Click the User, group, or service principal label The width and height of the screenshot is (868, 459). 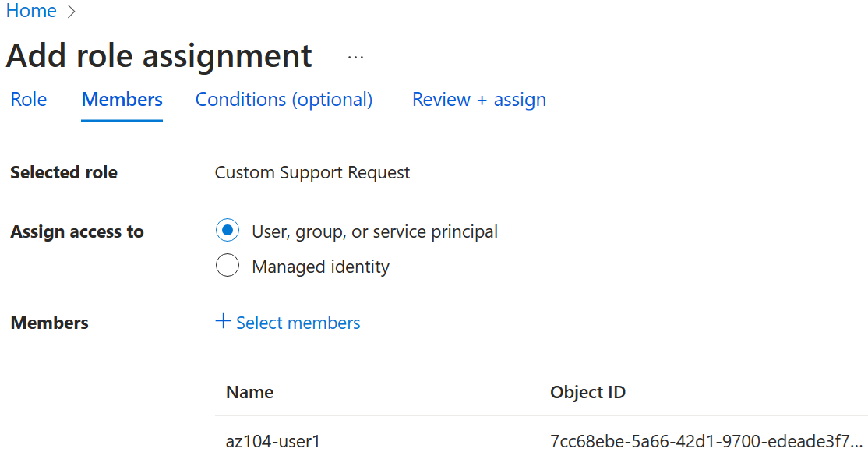(x=375, y=231)
